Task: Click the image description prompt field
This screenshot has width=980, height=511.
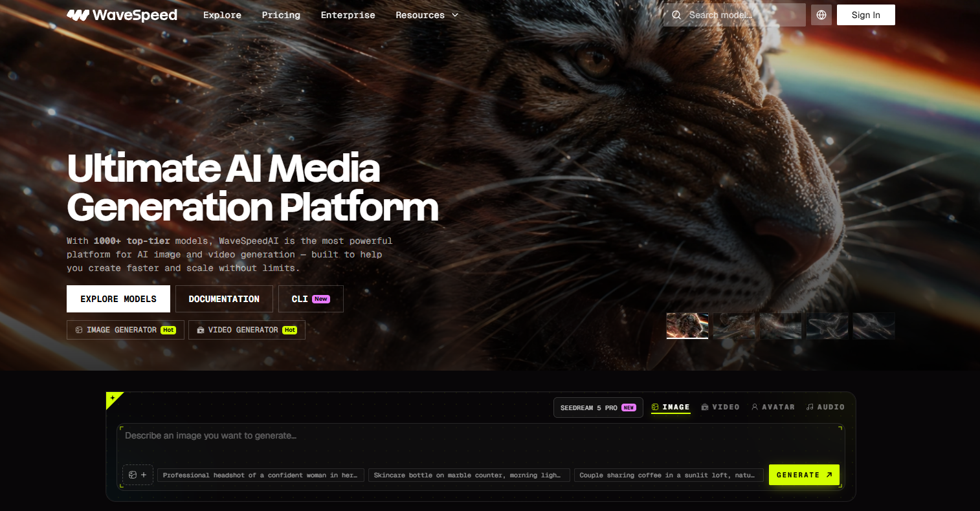Action: (x=480, y=443)
